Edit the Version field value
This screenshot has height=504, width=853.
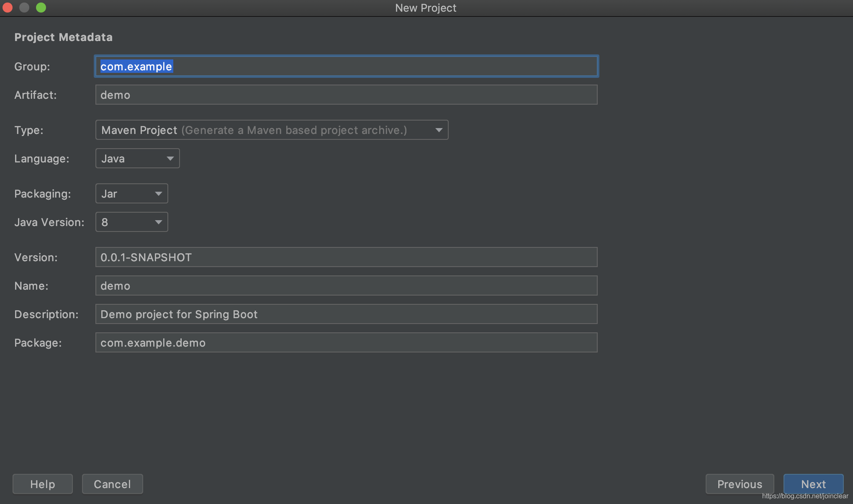point(346,257)
